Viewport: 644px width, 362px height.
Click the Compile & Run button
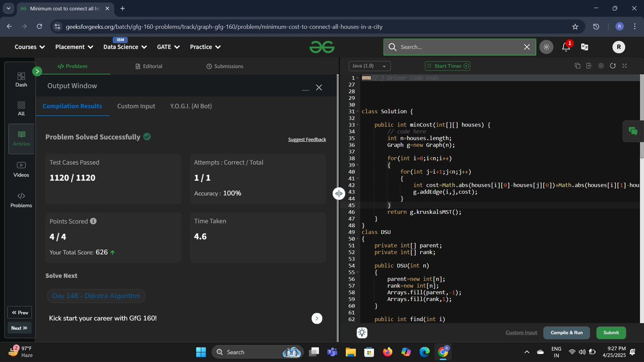[567, 333]
